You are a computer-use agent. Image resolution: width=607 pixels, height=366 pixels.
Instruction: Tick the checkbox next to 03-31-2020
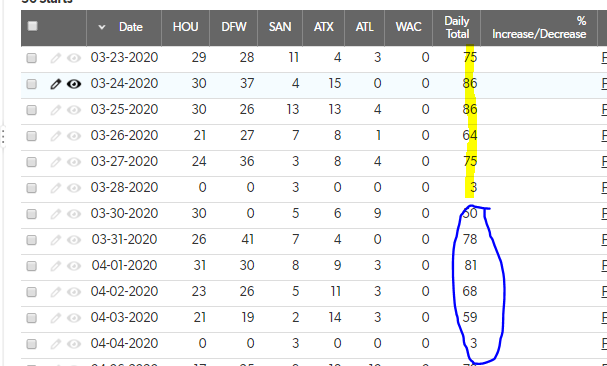pos(31,240)
